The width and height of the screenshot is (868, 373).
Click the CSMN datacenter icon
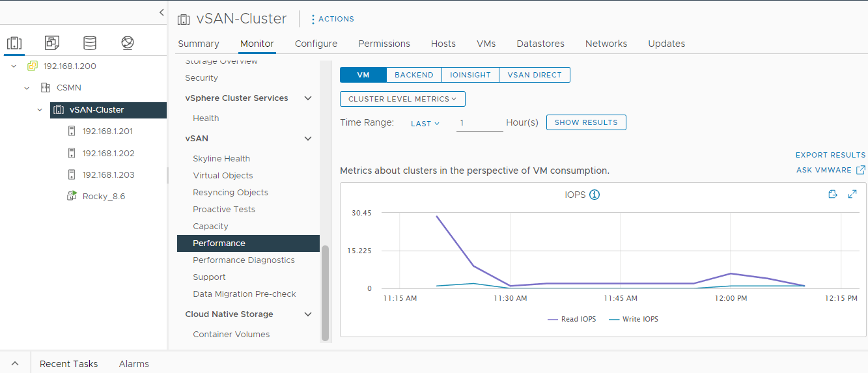[46, 87]
